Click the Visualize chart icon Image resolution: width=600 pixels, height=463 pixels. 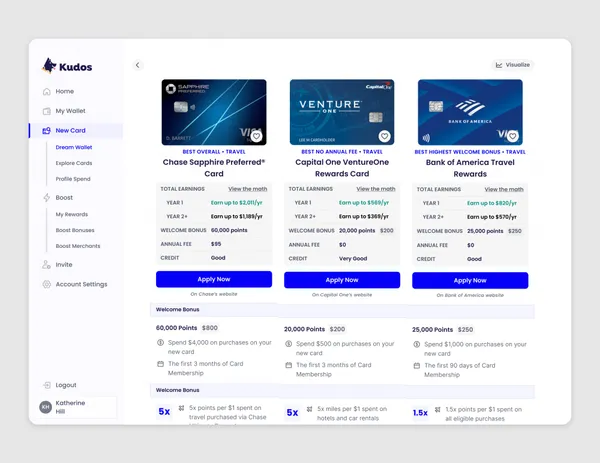(499, 65)
